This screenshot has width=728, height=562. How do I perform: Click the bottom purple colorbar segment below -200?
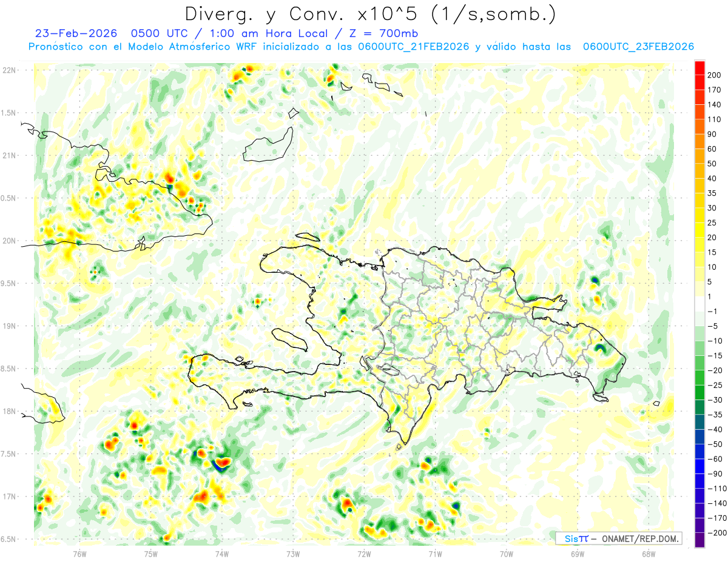pyautogui.click(x=699, y=540)
